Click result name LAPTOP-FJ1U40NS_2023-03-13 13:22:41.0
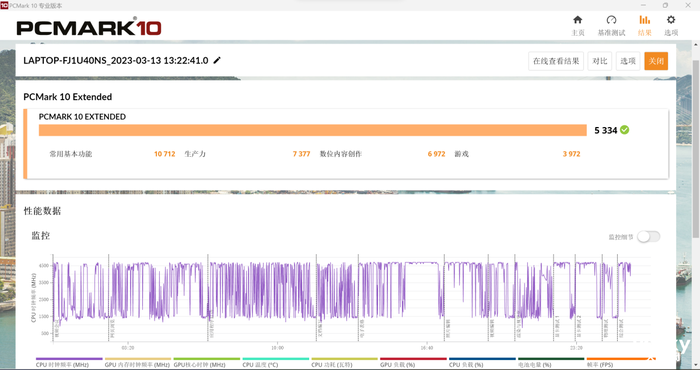 point(116,60)
